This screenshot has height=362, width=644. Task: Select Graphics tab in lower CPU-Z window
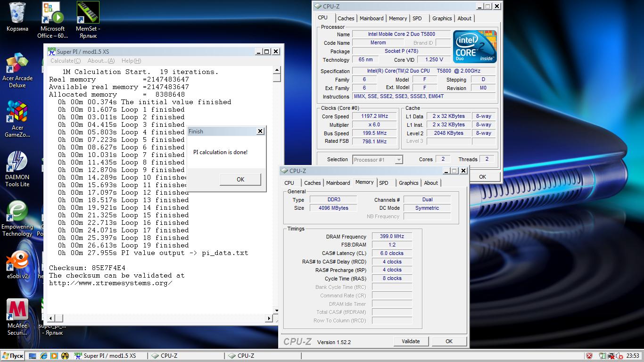409,183
